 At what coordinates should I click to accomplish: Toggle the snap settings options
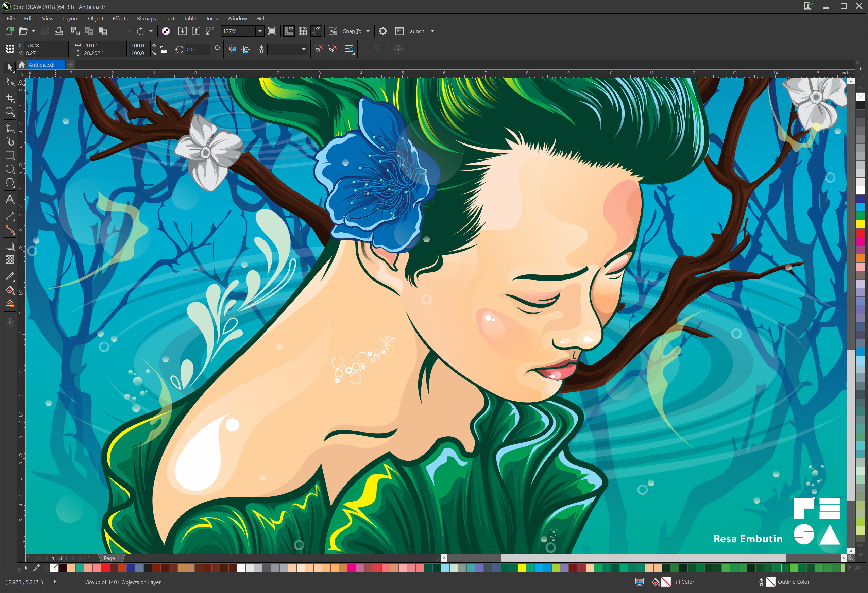click(x=368, y=31)
